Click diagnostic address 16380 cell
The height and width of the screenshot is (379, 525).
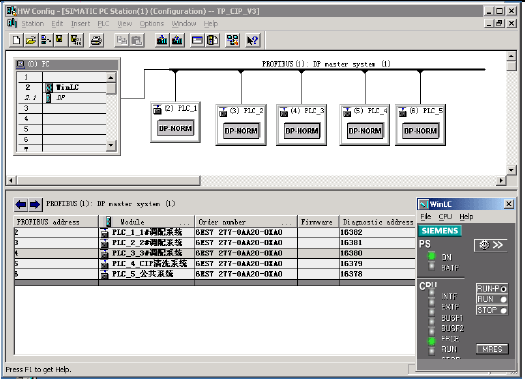pos(377,253)
